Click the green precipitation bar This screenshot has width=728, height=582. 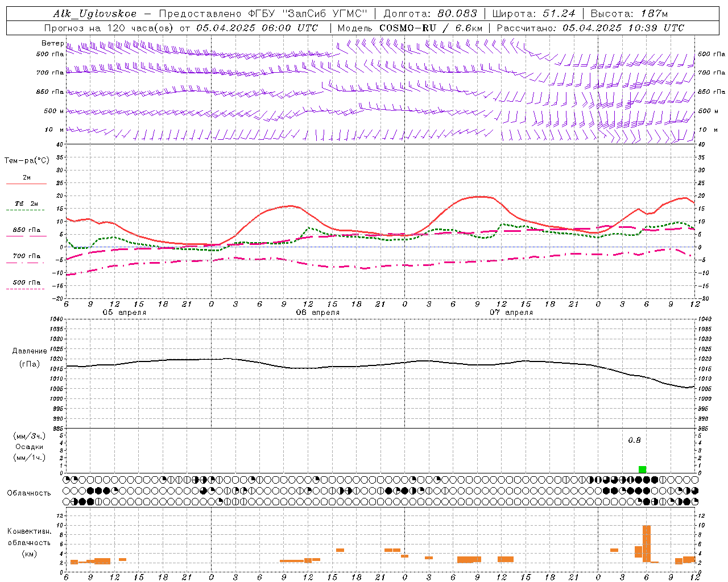pyautogui.click(x=643, y=469)
